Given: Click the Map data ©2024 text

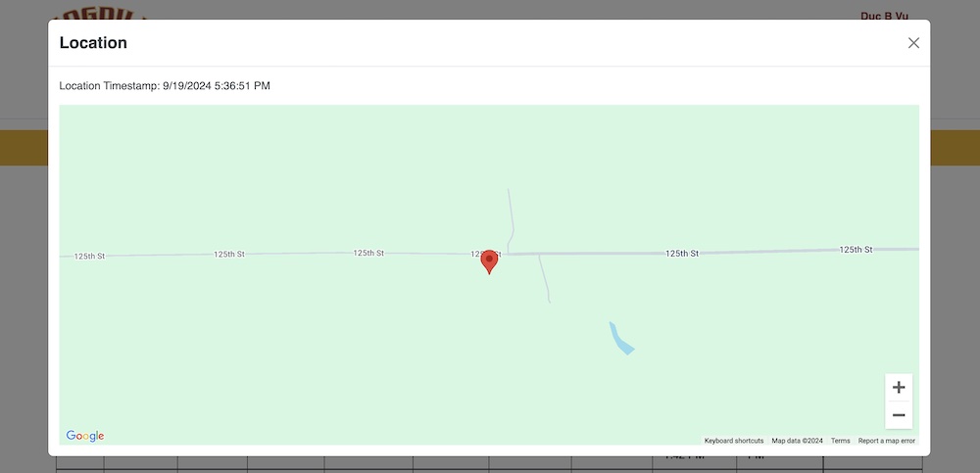Looking at the screenshot, I should tap(797, 441).
